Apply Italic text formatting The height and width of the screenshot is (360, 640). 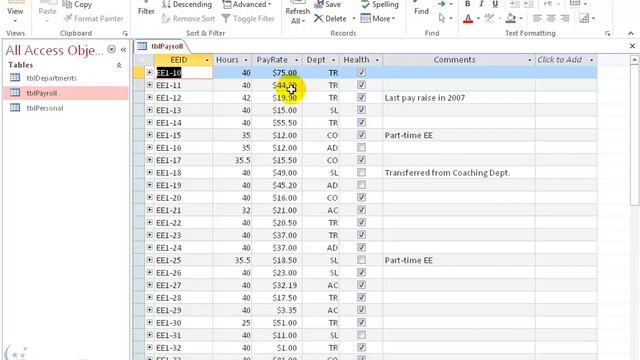(481, 4)
